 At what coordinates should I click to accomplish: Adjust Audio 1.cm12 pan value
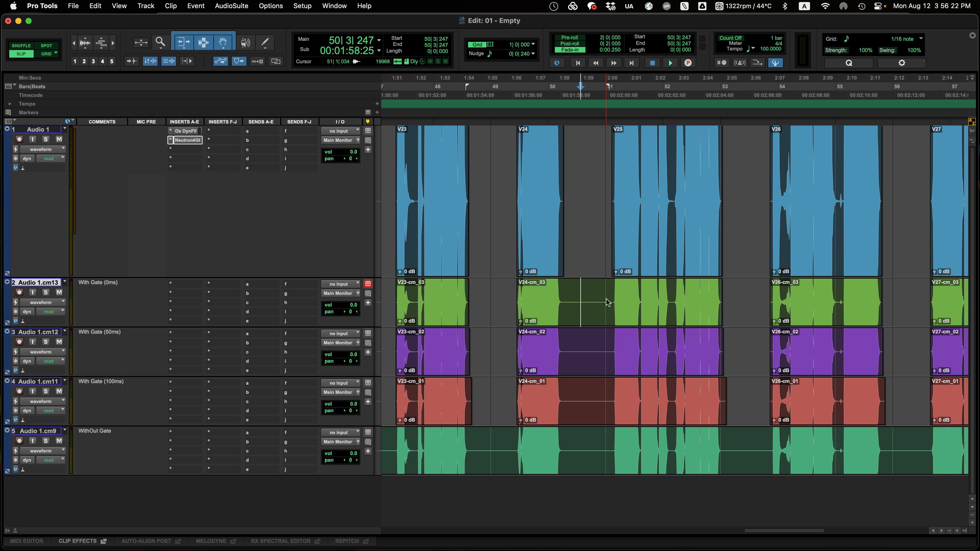pos(340,361)
